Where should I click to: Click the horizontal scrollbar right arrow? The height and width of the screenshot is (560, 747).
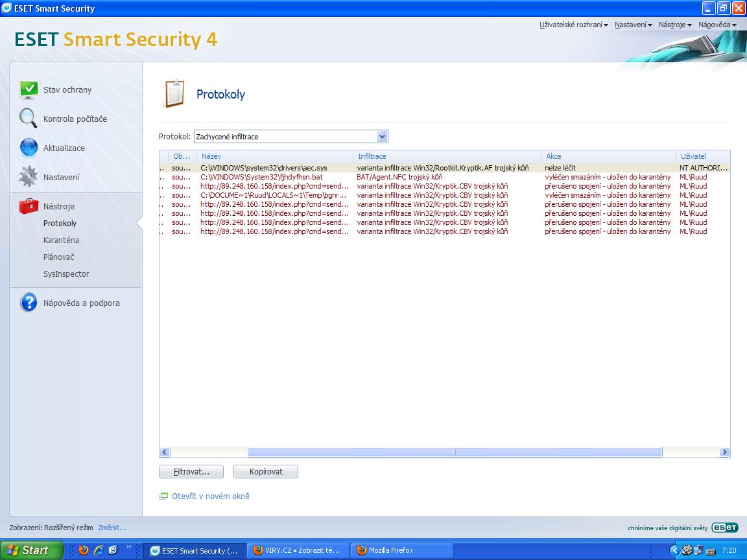pyautogui.click(x=724, y=452)
